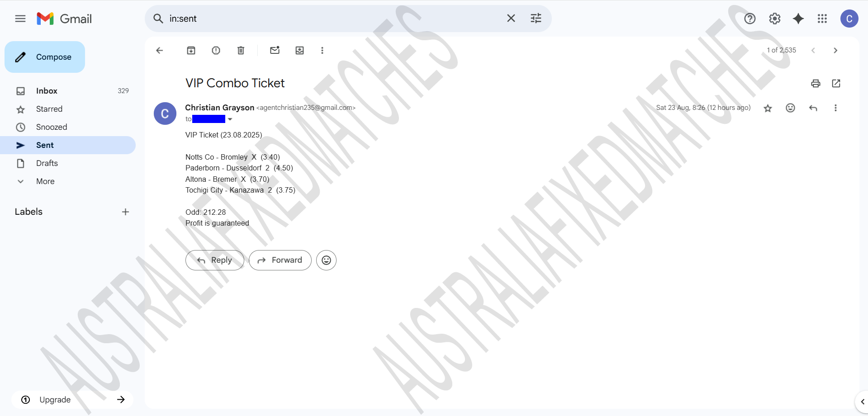Click the Paderborn - Dusseldorf line
The width and height of the screenshot is (868, 416).
[239, 168]
